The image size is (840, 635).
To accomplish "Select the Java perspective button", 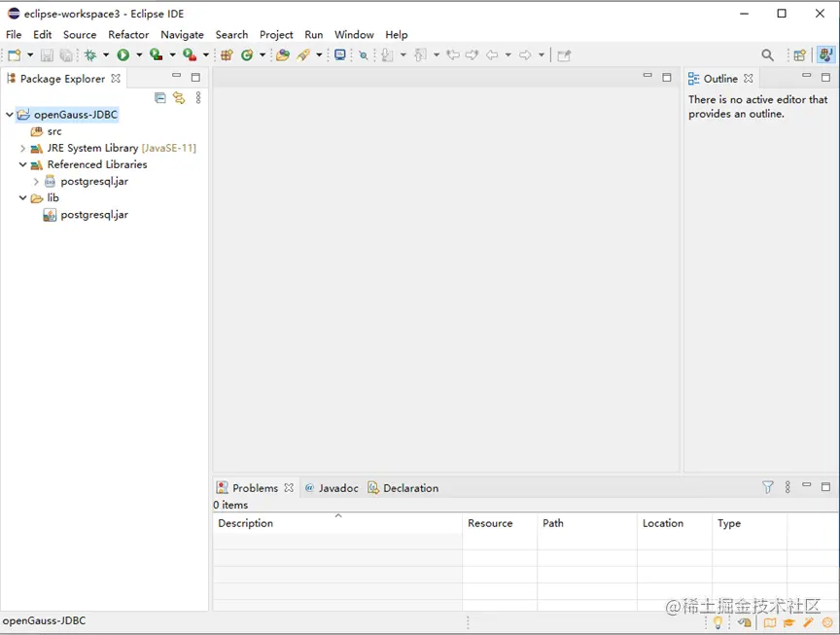I will (825, 54).
